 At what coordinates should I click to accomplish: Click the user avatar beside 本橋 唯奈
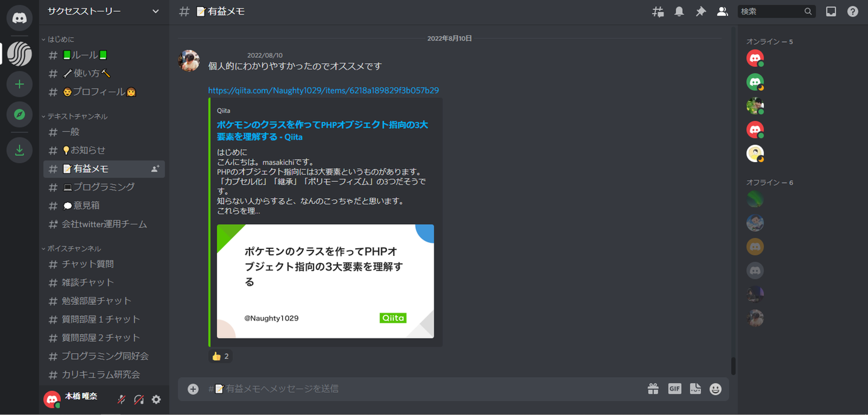[x=52, y=399]
